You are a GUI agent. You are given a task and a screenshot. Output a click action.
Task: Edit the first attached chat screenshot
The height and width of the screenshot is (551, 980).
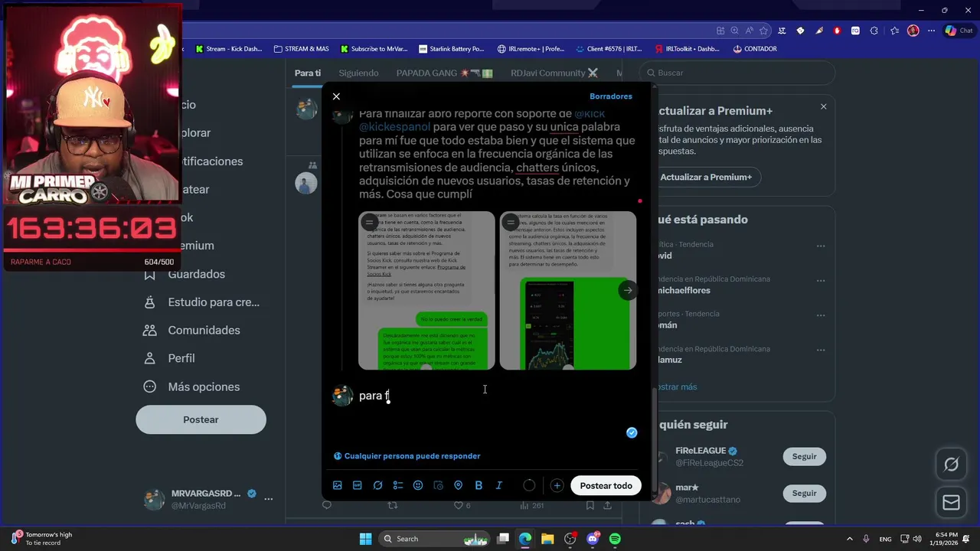[369, 223]
